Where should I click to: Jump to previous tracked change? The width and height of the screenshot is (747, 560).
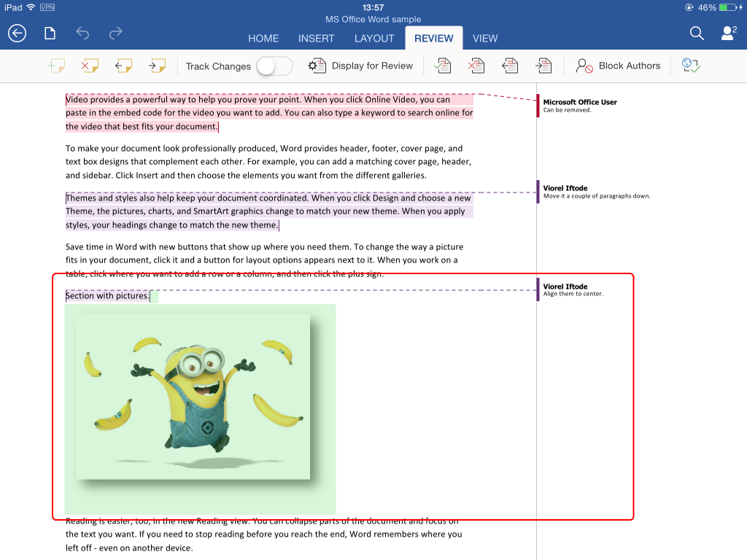(x=510, y=66)
